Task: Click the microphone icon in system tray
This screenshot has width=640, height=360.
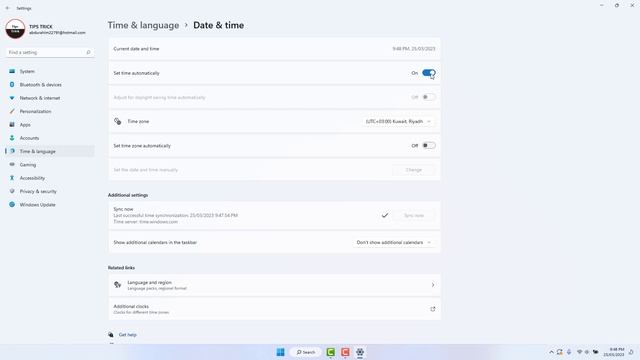Action: point(569,352)
